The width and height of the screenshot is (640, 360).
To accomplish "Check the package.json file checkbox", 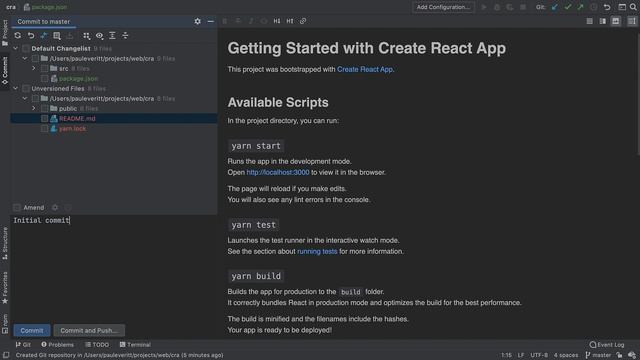I will coord(44,79).
